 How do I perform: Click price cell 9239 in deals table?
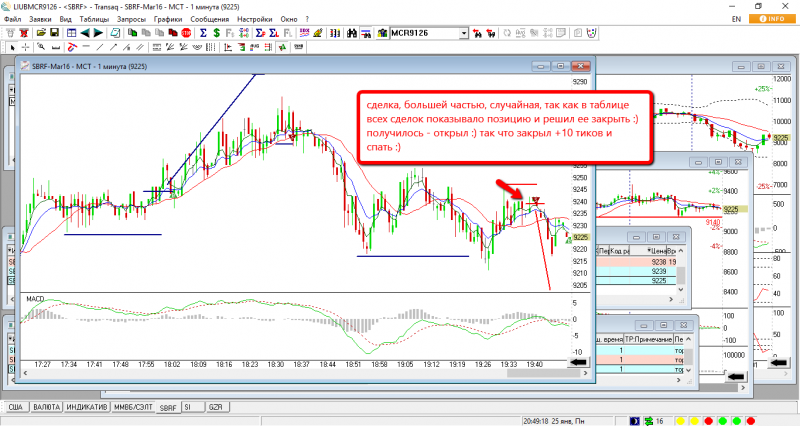click(659, 271)
